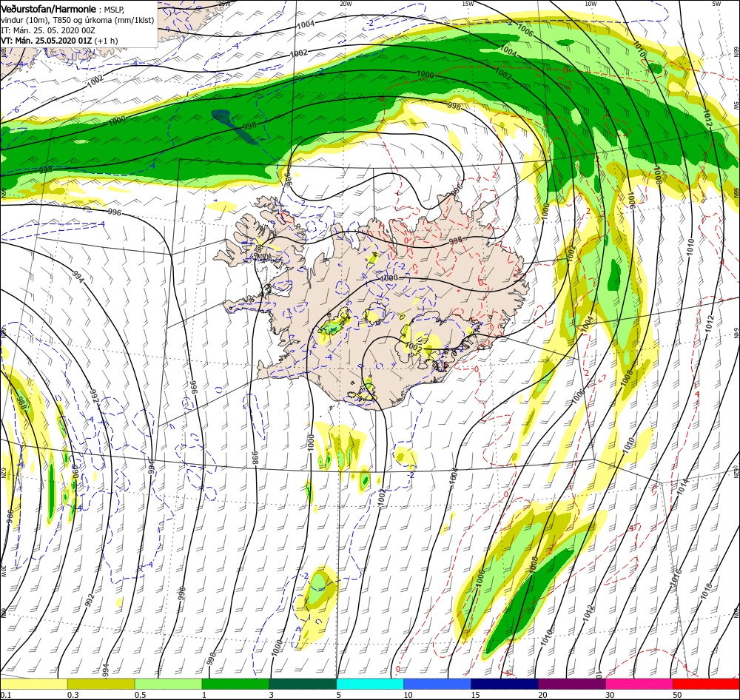Click the pink 30 mm legend swatch

[639, 684]
